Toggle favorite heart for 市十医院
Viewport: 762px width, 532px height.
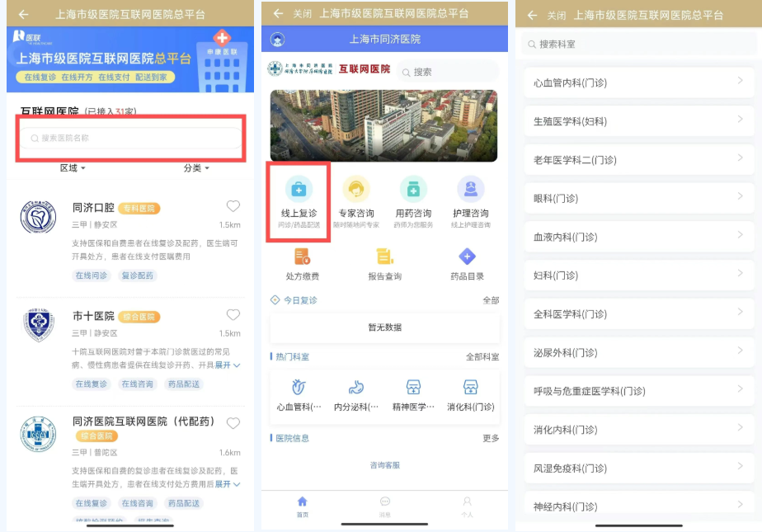coord(233,315)
